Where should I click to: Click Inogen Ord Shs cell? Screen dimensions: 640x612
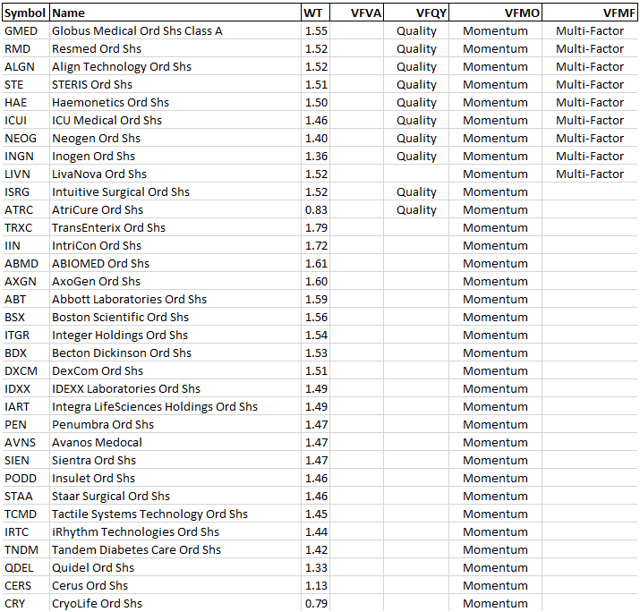[x=176, y=156]
